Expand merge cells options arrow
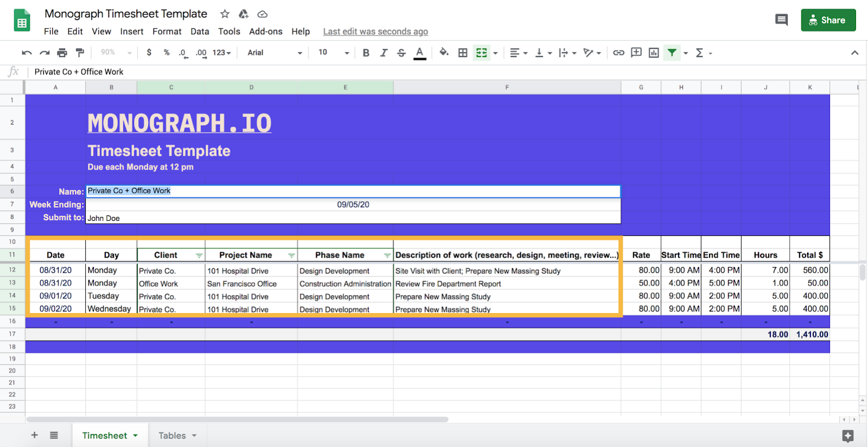Screen dimensions: 868x447 coord(495,53)
